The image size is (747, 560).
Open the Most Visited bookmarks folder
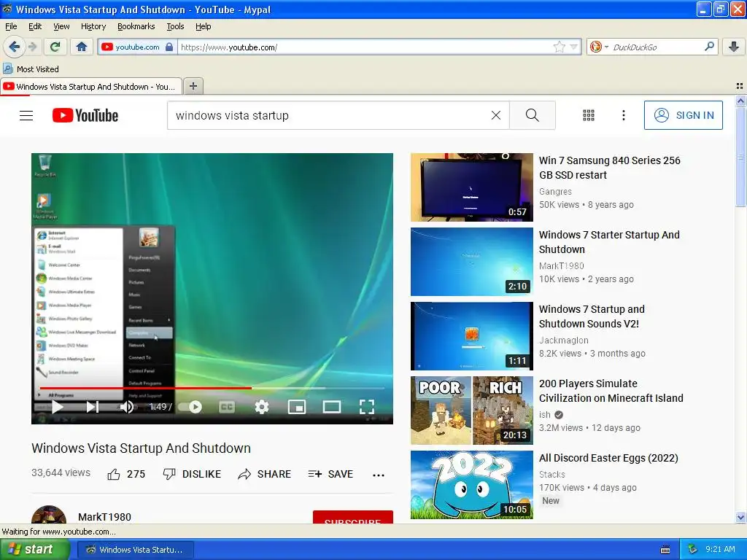pyautogui.click(x=31, y=69)
